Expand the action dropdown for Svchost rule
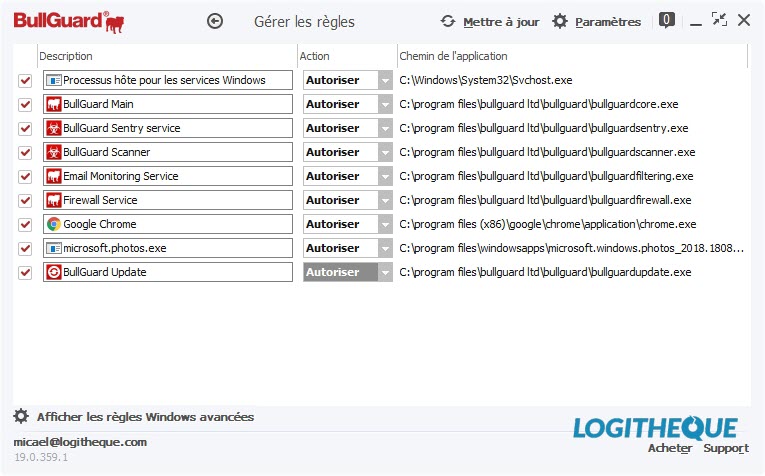 (385, 80)
